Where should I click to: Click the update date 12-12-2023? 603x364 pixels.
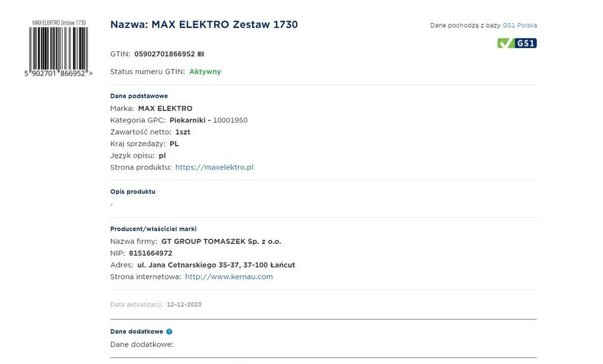click(184, 305)
